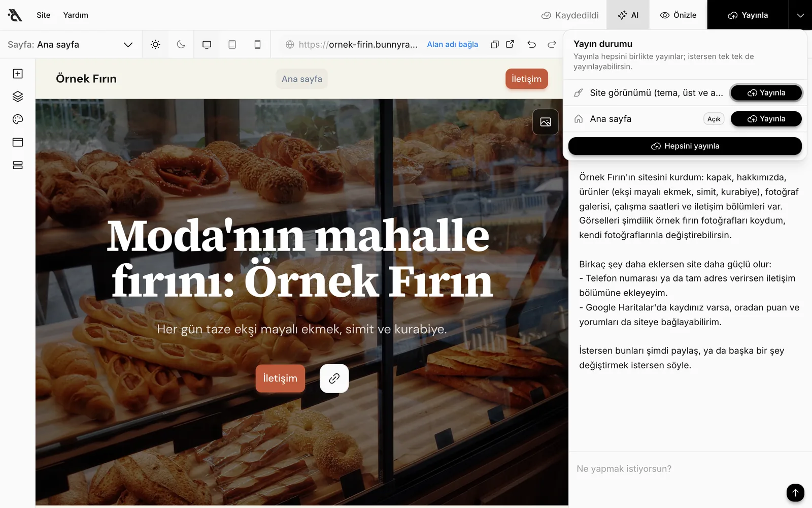
Task: Send message with the arrow button
Action: click(795, 492)
